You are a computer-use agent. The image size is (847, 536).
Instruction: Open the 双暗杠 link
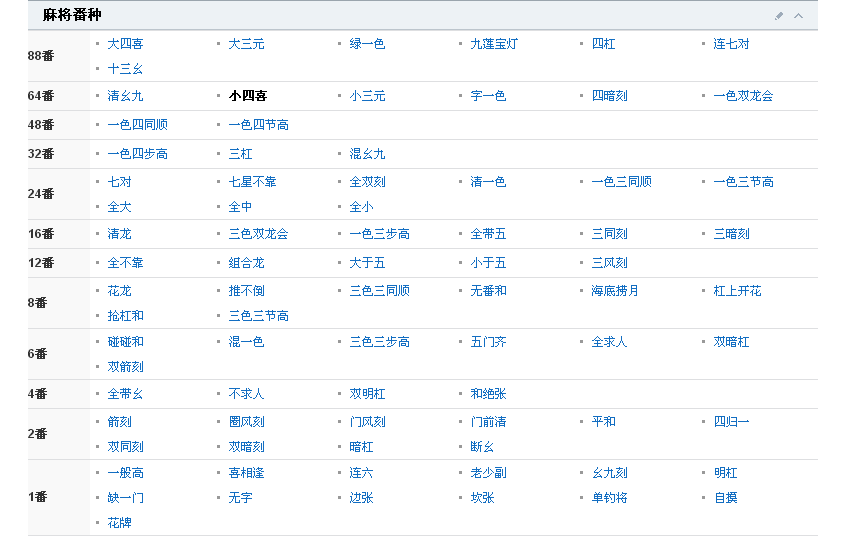point(731,342)
